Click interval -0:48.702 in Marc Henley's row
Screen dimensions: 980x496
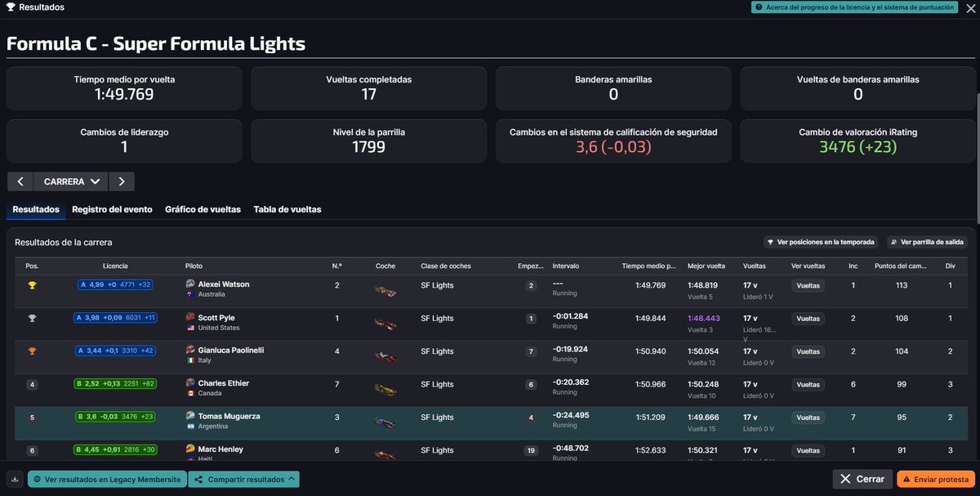pos(570,449)
